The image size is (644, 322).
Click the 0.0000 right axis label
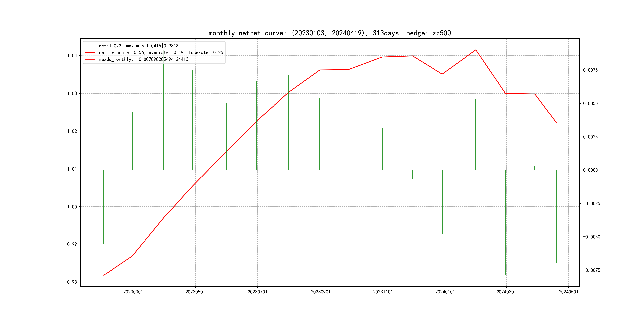click(590, 170)
